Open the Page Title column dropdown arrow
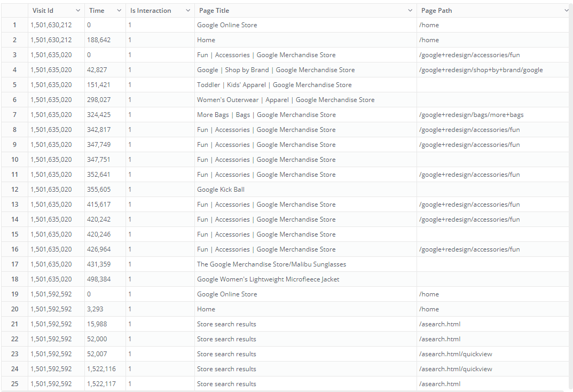This screenshot has height=392, width=573. pyautogui.click(x=410, y=11)
